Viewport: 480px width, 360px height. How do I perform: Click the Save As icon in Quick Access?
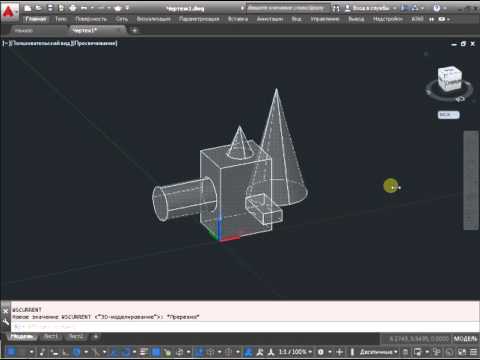(x=61, y=8)
